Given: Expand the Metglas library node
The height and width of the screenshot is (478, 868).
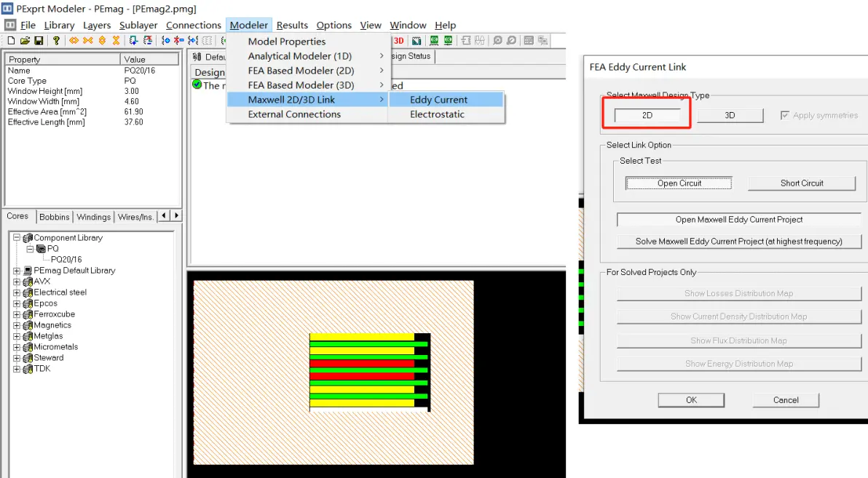Looking at the screenshot, I should [17, 336].
